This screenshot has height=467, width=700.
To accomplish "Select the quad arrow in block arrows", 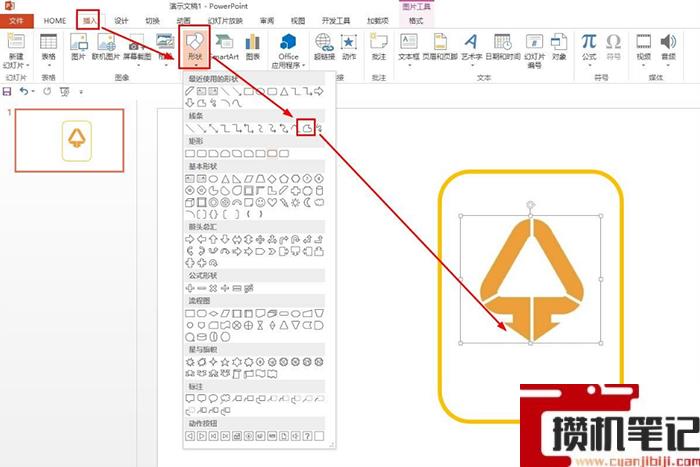I will tap(260, 239).
